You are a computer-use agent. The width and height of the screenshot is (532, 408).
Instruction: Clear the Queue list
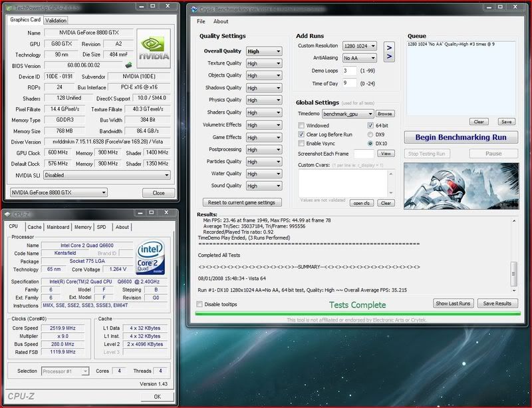coord(479,122)
